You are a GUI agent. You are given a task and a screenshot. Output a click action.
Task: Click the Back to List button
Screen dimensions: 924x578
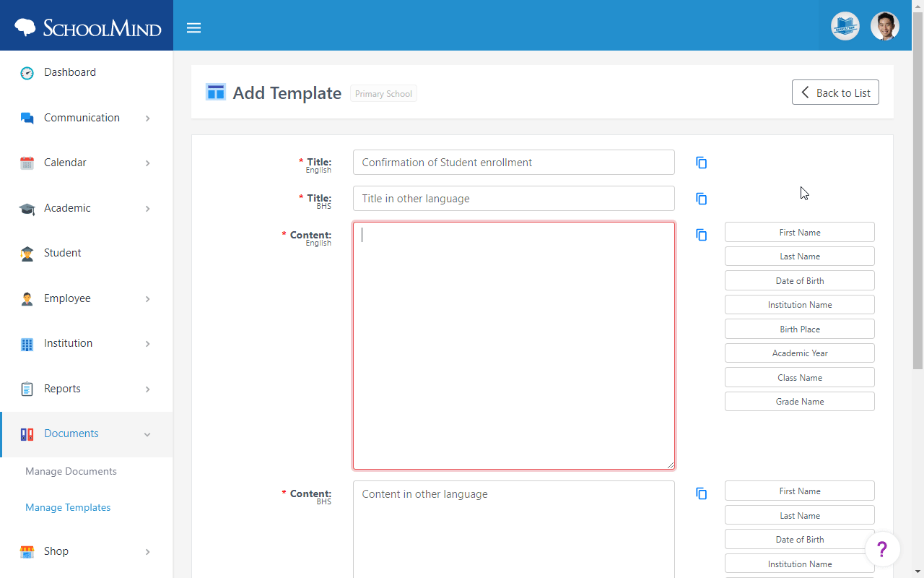[835, 92]
